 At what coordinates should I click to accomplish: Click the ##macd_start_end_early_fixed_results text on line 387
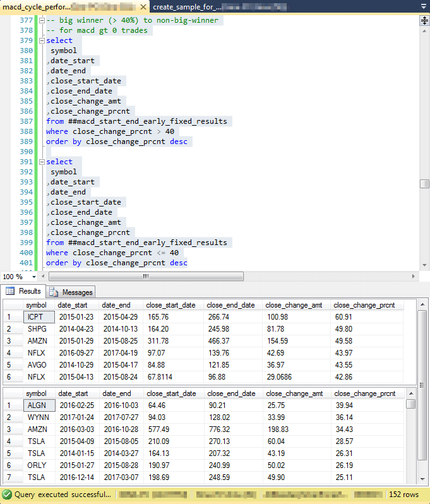[x=148, y=121]
